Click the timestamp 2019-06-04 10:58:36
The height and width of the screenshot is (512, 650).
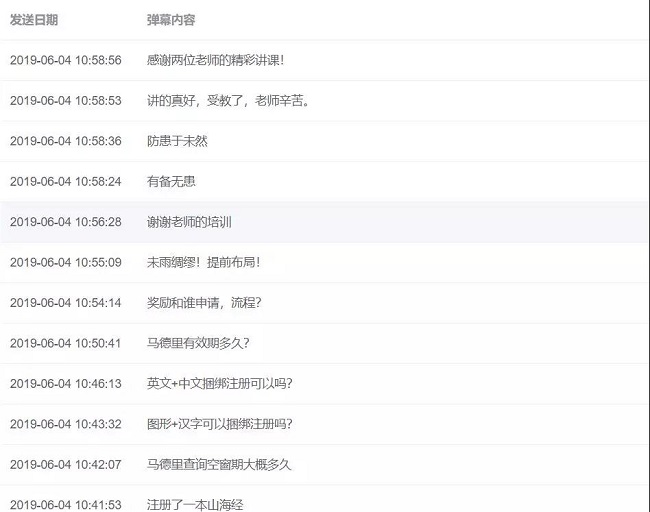coord(66,141)
